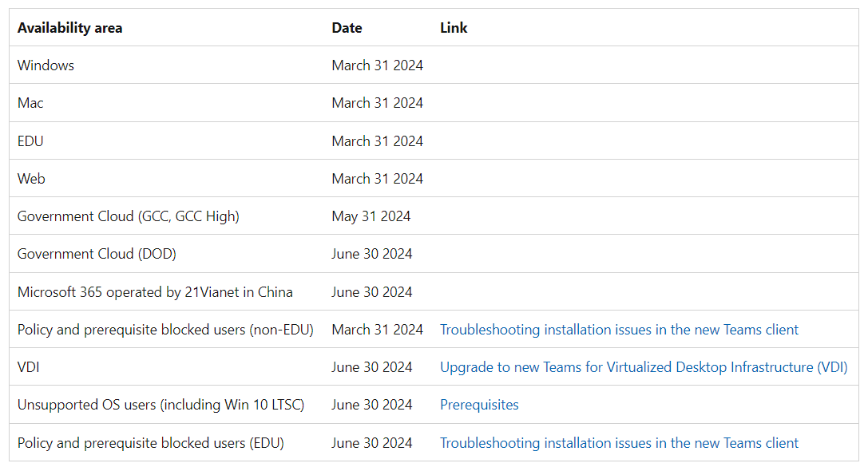Click the VDI availability area cell
This screenshot has width=868, height=467.
tap(30, 367)
